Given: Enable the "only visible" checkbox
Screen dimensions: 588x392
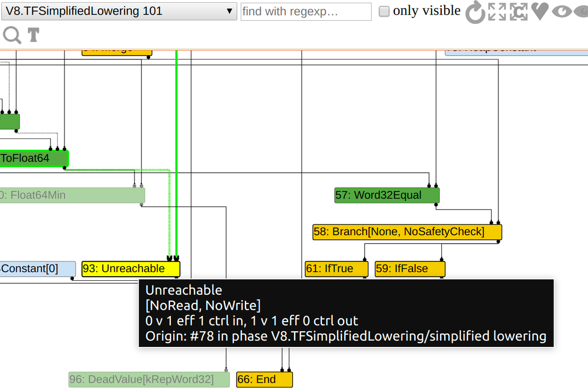Looking at the screenshot, I should (384, 11).
